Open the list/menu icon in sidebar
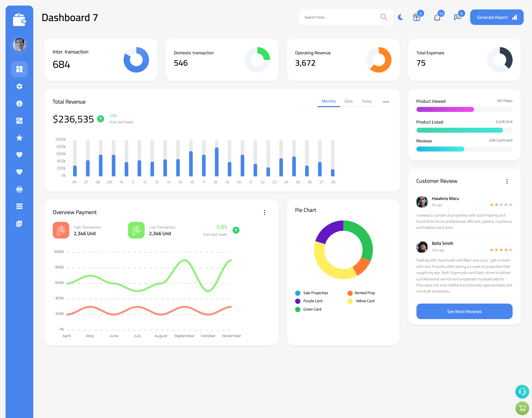Image resolution: width=532 pixels, height=418 pixels. (19, 206)
